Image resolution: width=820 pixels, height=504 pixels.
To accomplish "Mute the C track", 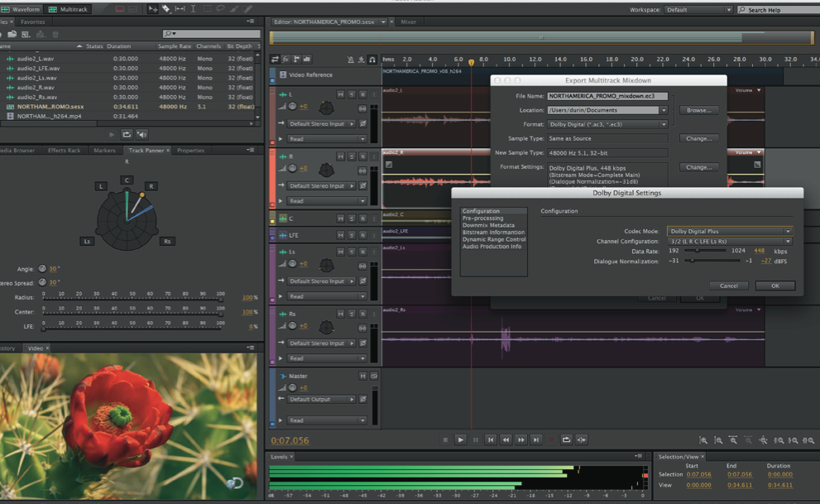I will (340, 218).
